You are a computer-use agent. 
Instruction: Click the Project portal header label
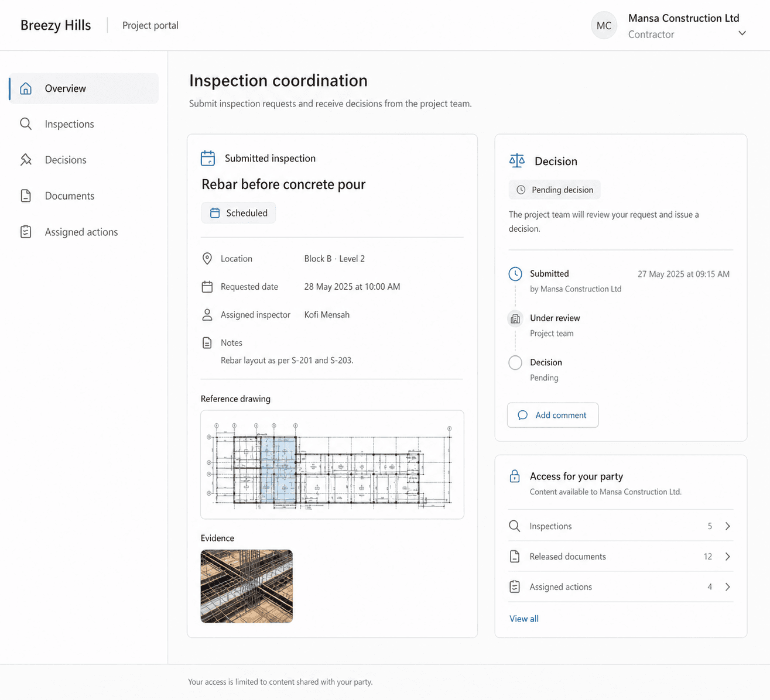point(150,25)
